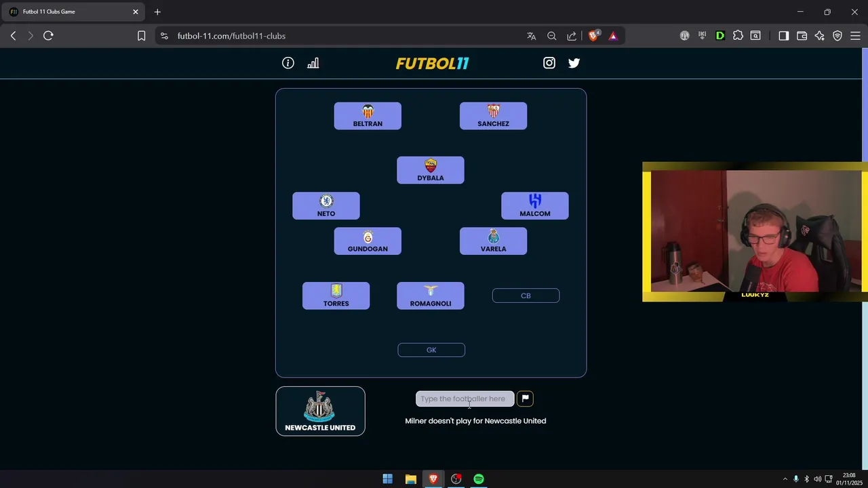Open the tab search icon
The height and width of the screenshot is (488, 868).
tap(755, 36)
